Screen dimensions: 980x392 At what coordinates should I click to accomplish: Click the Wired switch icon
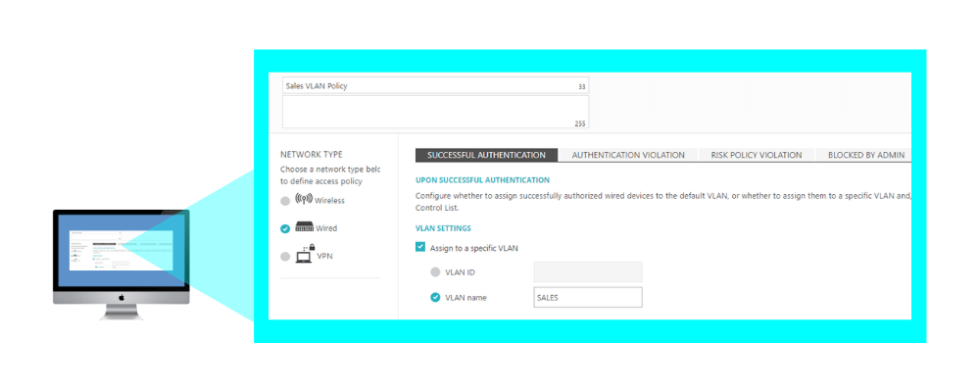[x=304, y=227]
